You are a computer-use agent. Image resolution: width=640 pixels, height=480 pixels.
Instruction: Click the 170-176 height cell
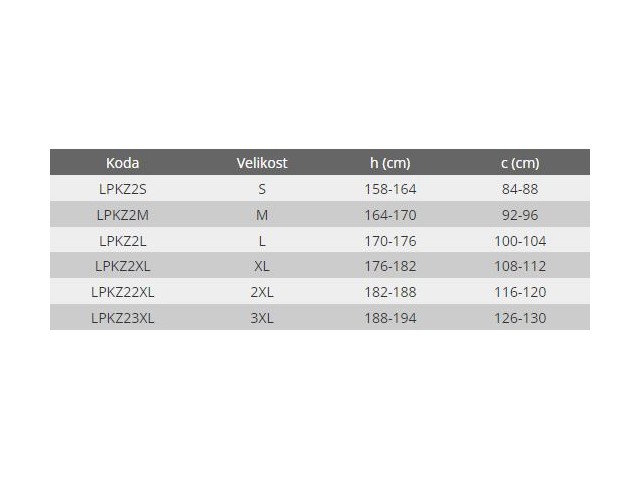point(391,240)
